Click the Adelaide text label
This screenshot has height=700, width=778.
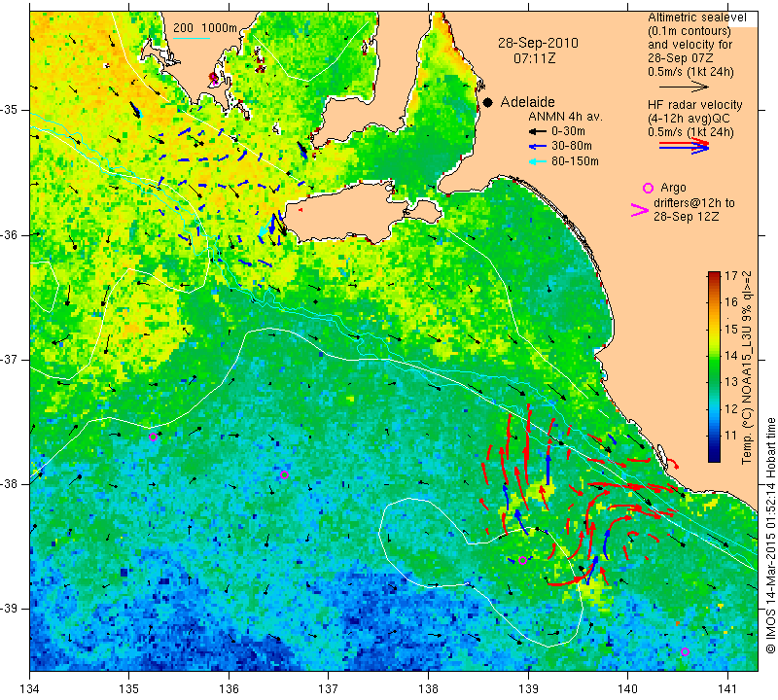tap(527, 102)
